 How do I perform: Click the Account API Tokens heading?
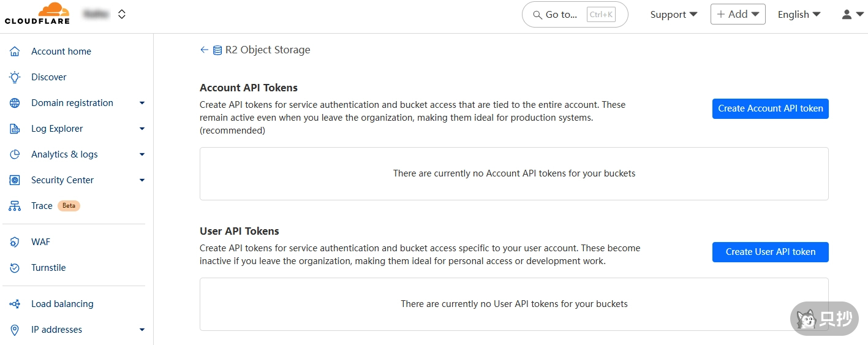(249, 88)
